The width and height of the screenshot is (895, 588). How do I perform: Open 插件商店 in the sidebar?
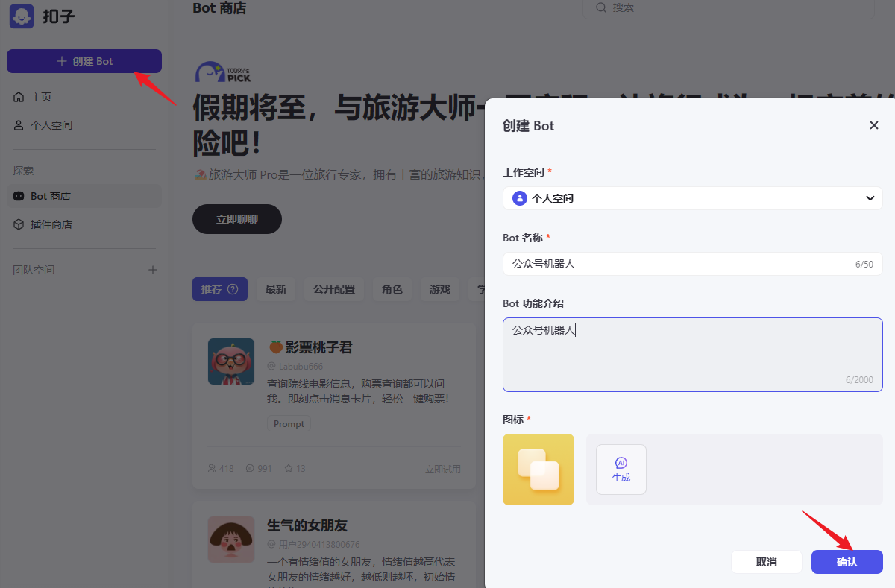coord(51,224)
